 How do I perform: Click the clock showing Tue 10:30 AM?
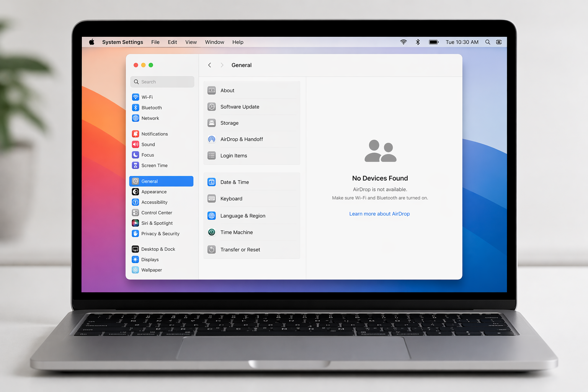(462, 42)
